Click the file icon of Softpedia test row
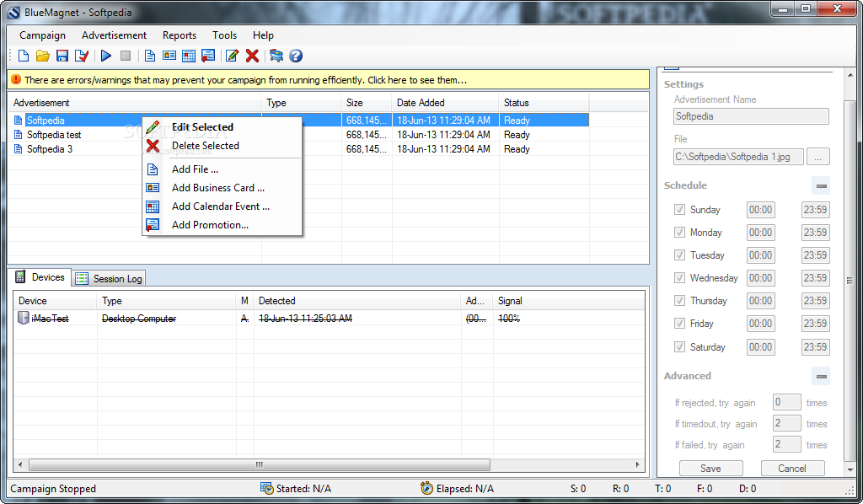The width and height of the screenshot is (863, 504). (19, 135)
